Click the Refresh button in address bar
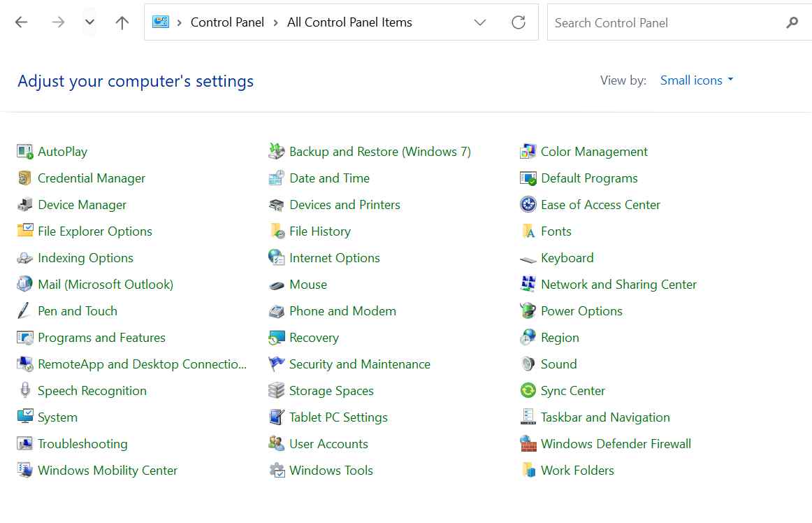812x523 pixels. pos(519,22)
